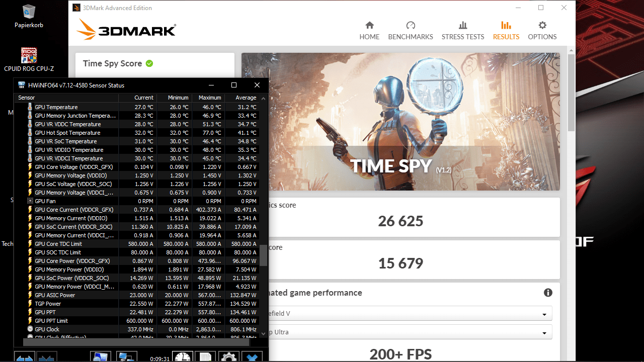Go to the 3DMark HOME tab
The height and width of the screenshot is (362, 644).
(369, 31)
